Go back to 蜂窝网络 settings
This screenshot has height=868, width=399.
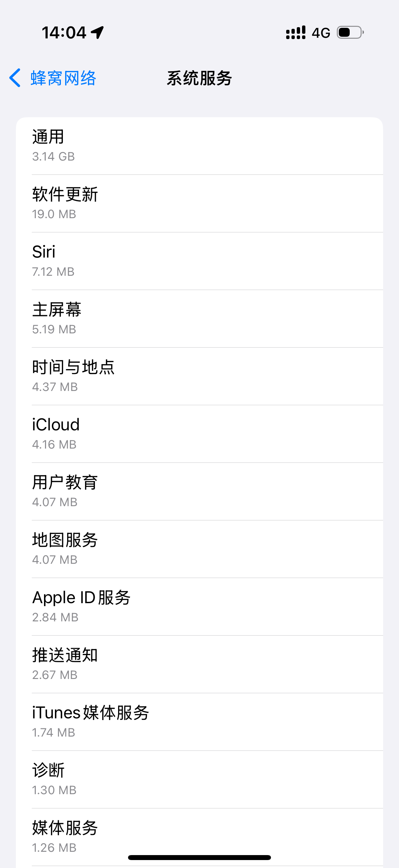(x=63, y=78)
